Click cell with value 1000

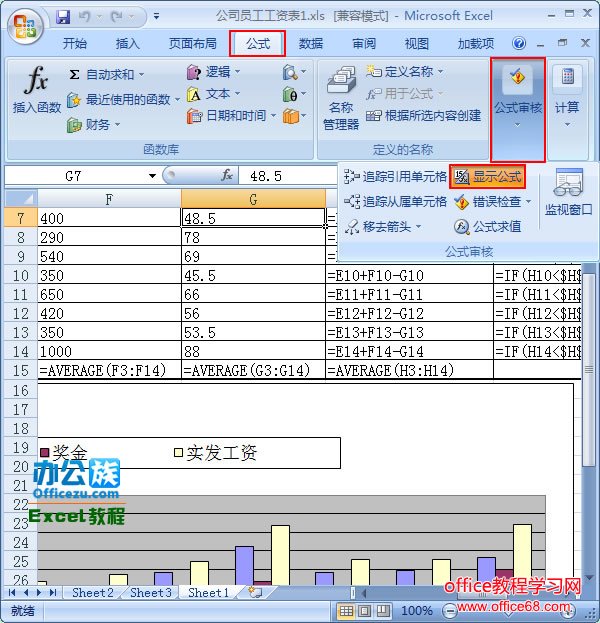[109, 351]
